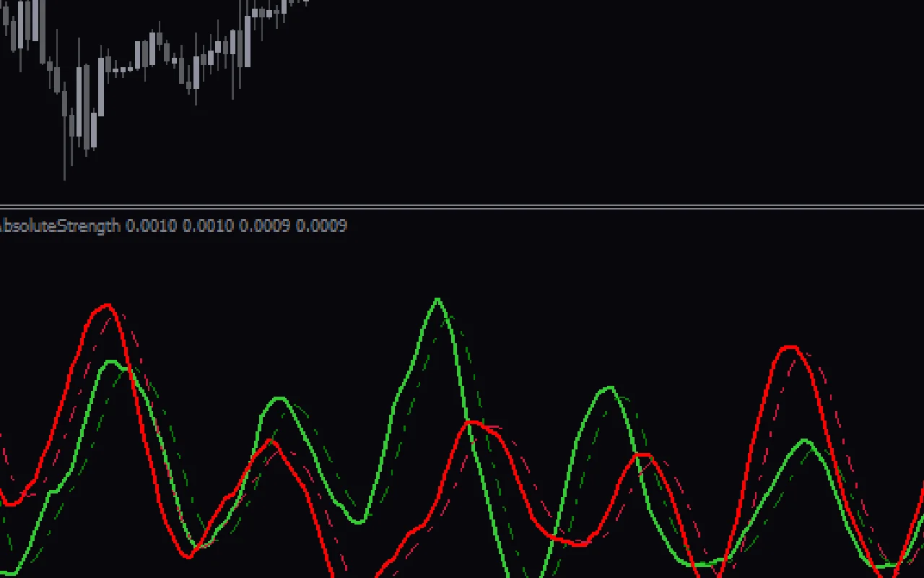
Task: Click the tallest green line peak
Action: [x=437, y=299]
